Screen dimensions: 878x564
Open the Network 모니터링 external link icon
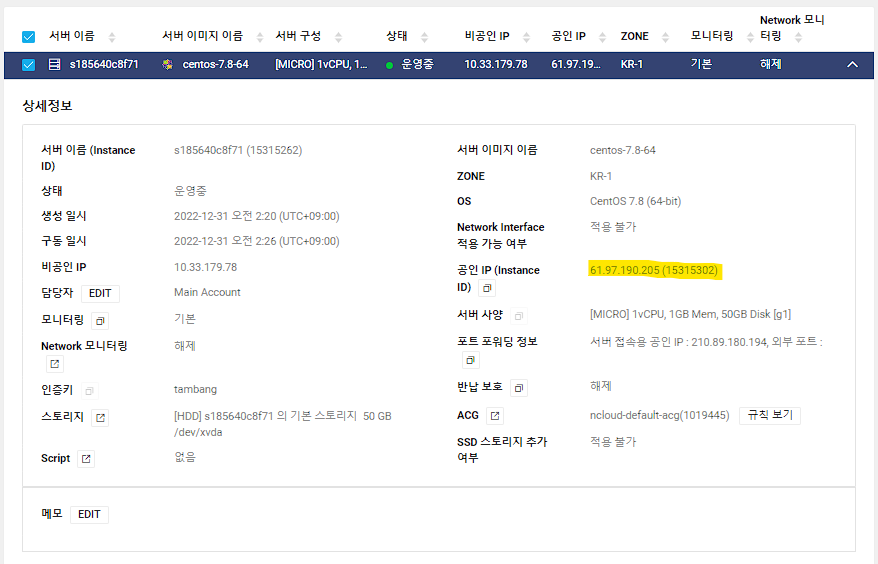[55, 364]
